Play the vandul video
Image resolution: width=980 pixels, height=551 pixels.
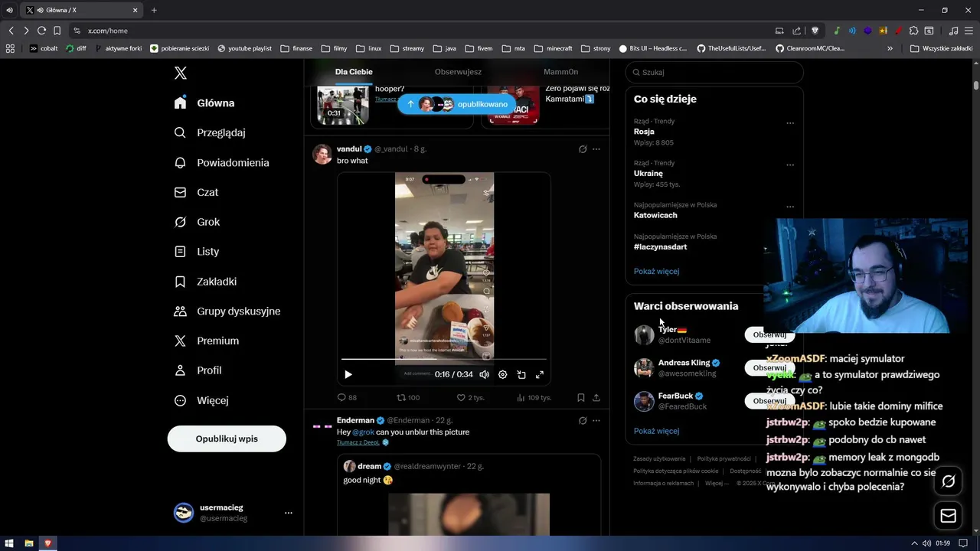pos(348,374)
